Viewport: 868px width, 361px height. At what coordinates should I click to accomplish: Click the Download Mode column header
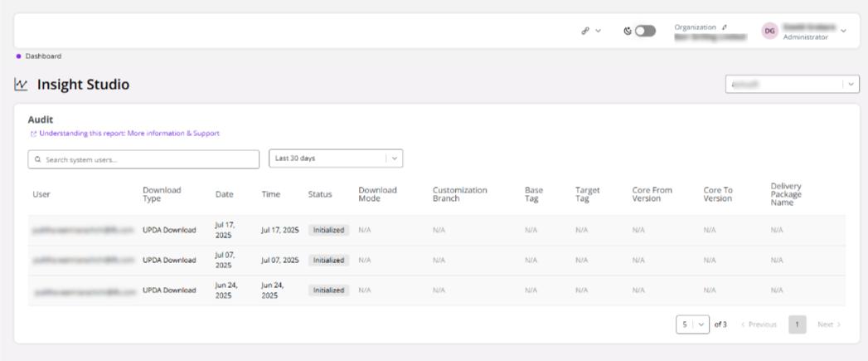pos(377,194)
